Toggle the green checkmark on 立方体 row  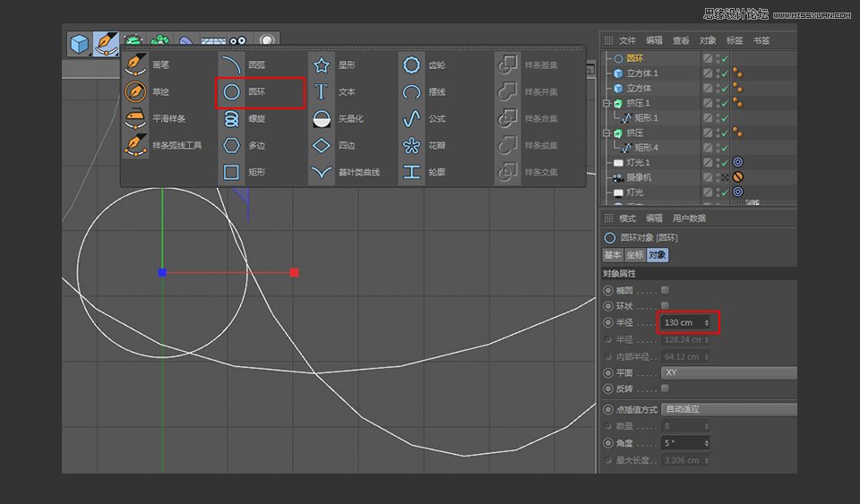pyautogui.click(x=725, y=89)
